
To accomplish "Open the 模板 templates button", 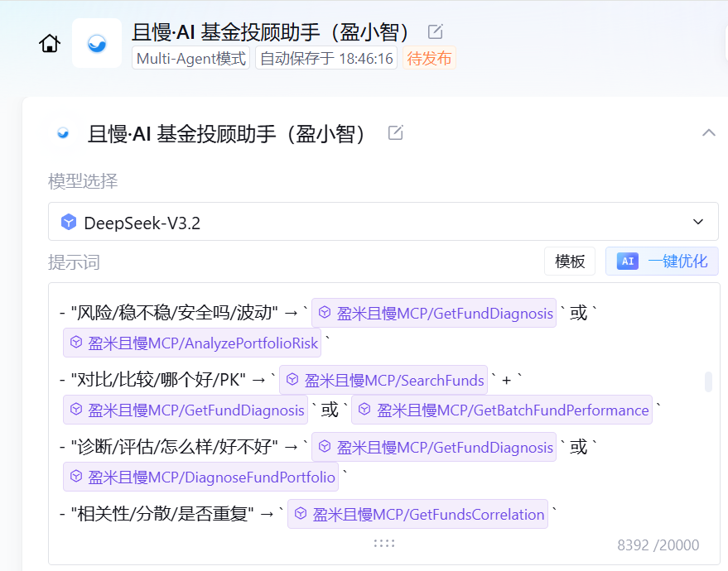I will coord(570,262).
